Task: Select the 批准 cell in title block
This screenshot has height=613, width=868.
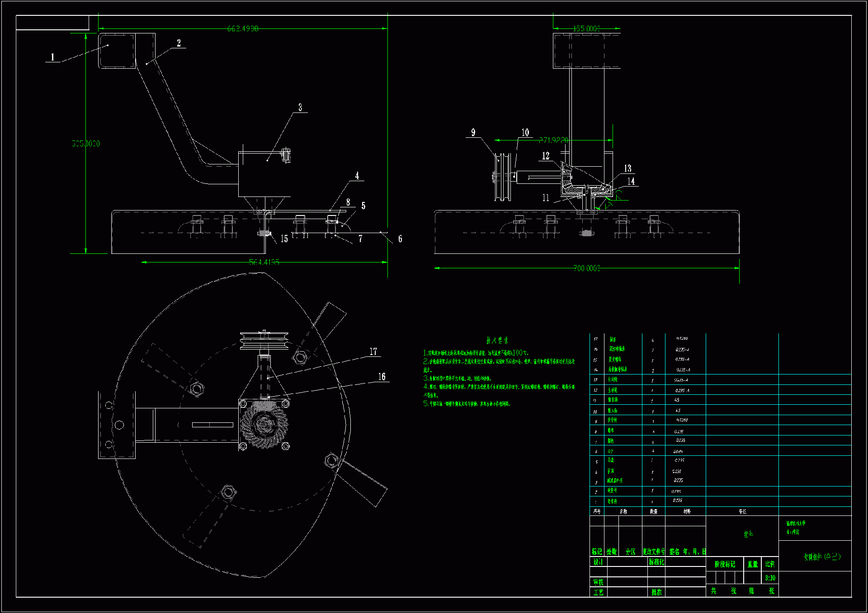Action: (x=656, y=592)
